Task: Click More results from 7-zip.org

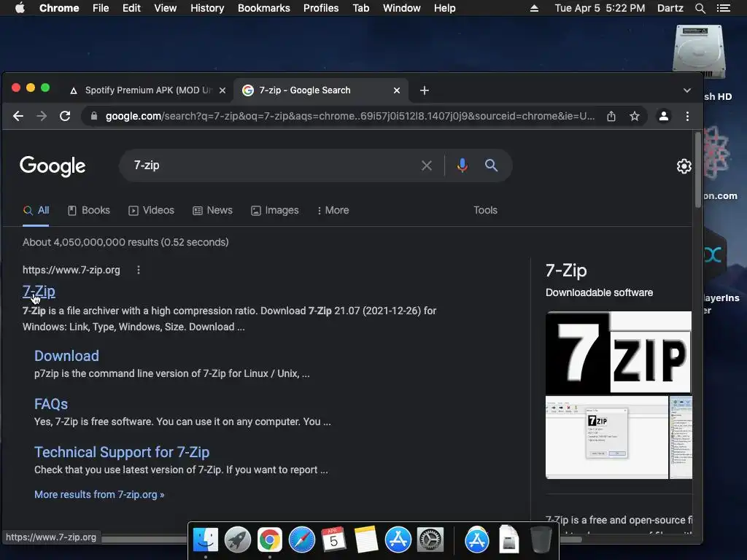Action: pos(99,495)
